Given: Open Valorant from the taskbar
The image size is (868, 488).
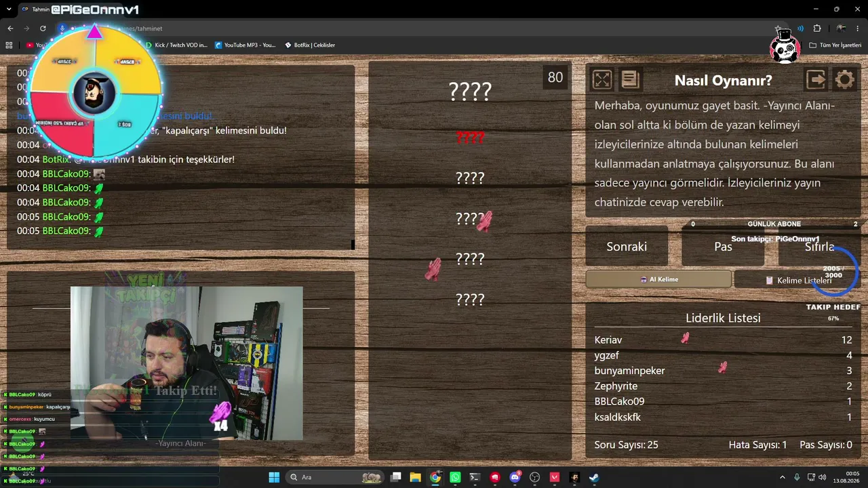Looking at the screenshot, I should click(x=555, y=477).
